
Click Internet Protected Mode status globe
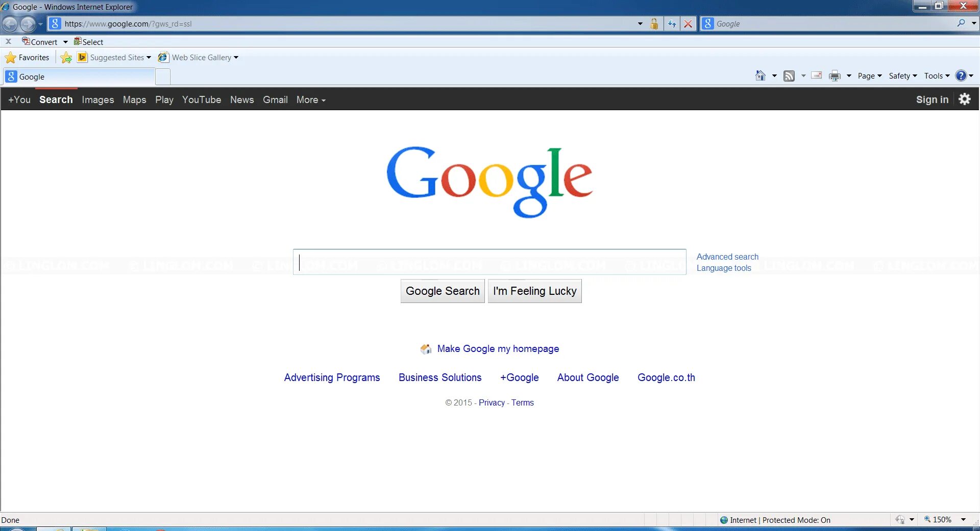724,520
